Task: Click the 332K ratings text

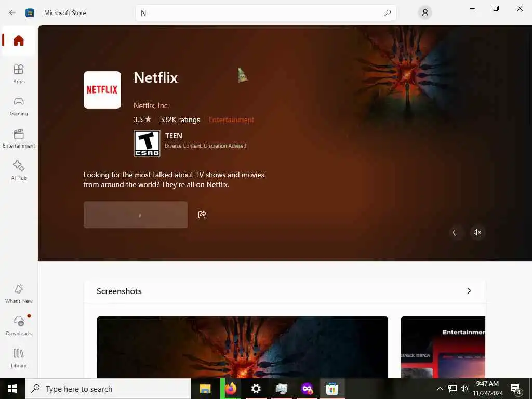Action: coord(180,120)
